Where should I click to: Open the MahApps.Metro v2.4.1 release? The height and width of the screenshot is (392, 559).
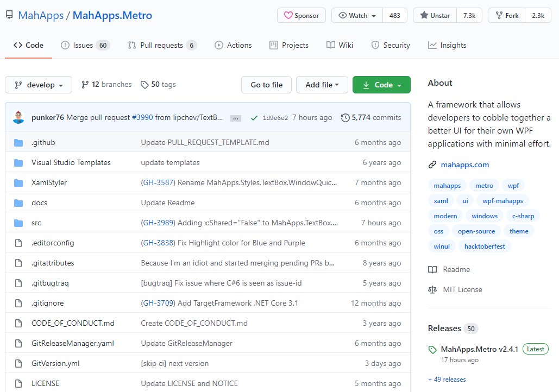pyautogui.click(x=480, y=349)
